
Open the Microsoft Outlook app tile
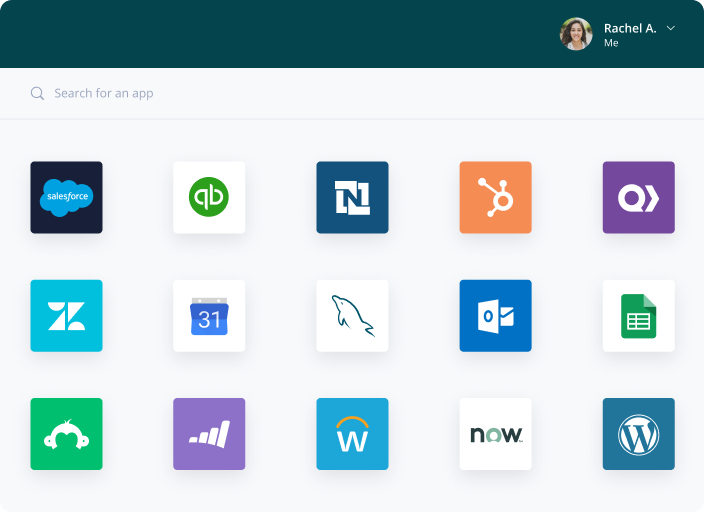(495, 315)
